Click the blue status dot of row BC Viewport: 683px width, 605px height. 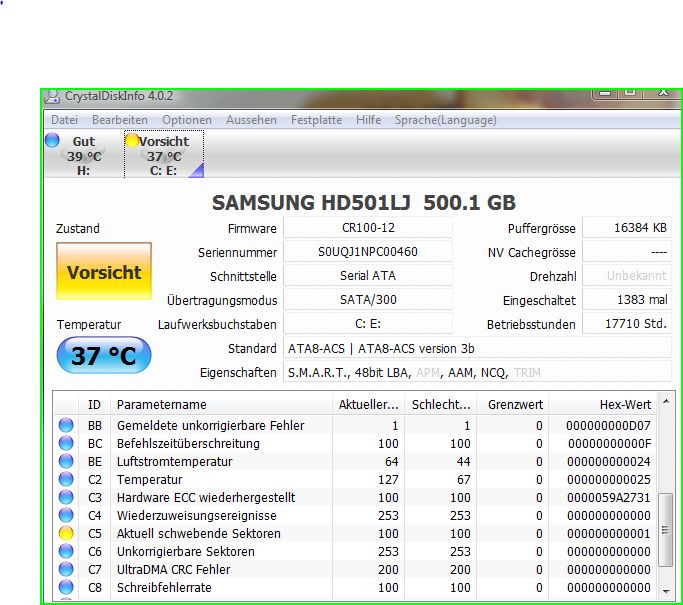click(66, 443)
